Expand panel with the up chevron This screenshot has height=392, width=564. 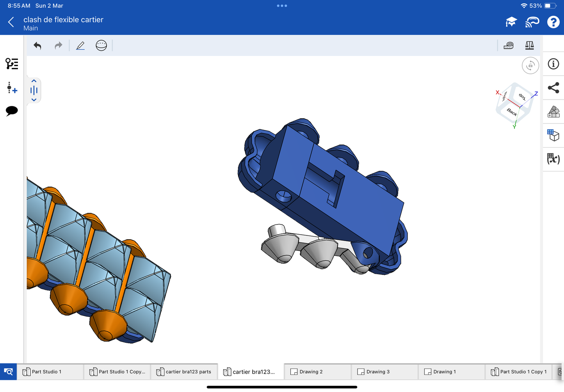tap(34, 81)
